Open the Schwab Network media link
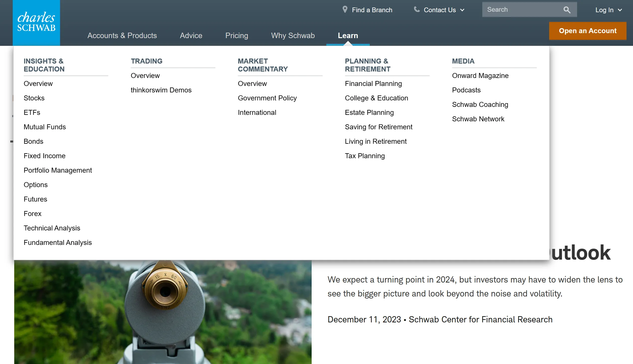This screenshot has width=633, height=364. coord(478,119)
